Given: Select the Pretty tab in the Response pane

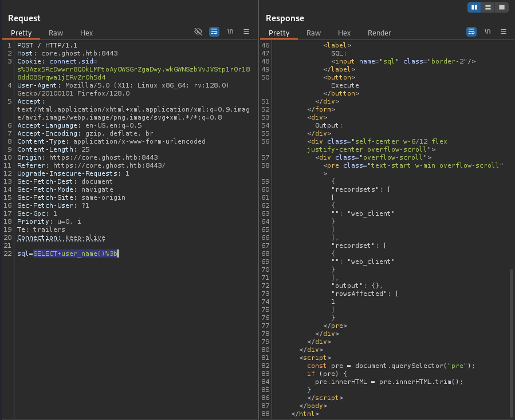Looking at the screenshot, I should click(279, 33).
